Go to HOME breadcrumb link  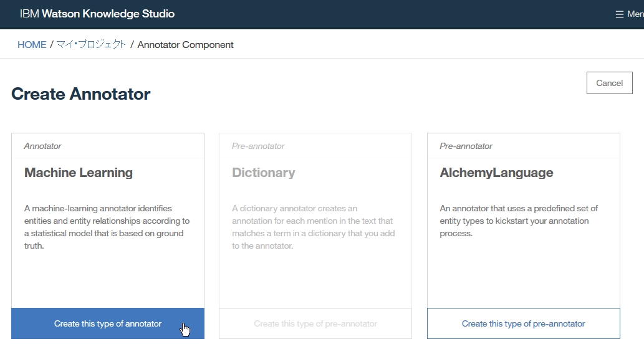pos(32,44)
